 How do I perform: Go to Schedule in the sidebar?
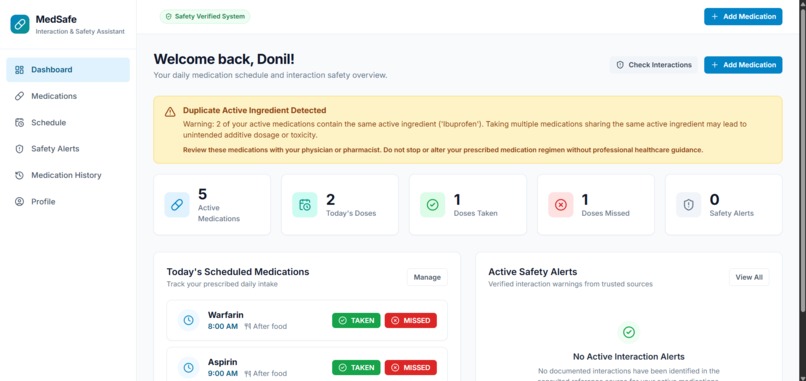coord(68,122)
